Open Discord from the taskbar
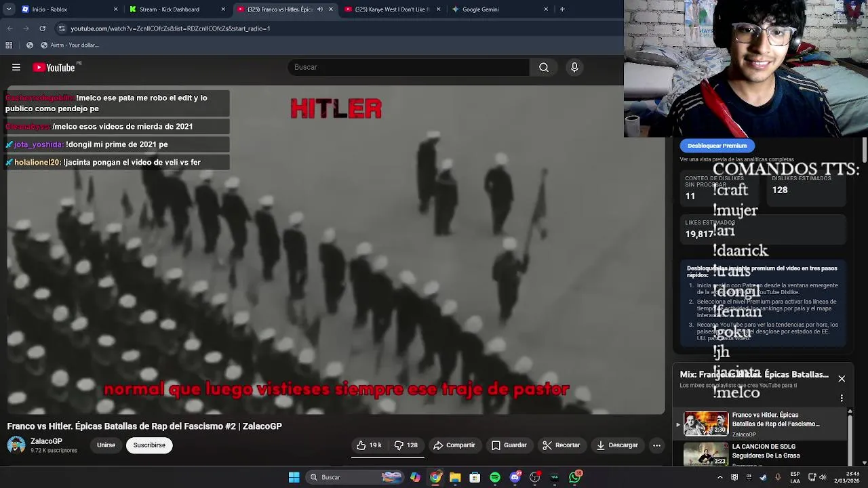This screenshot has height=488, width=868. (515, 477)
